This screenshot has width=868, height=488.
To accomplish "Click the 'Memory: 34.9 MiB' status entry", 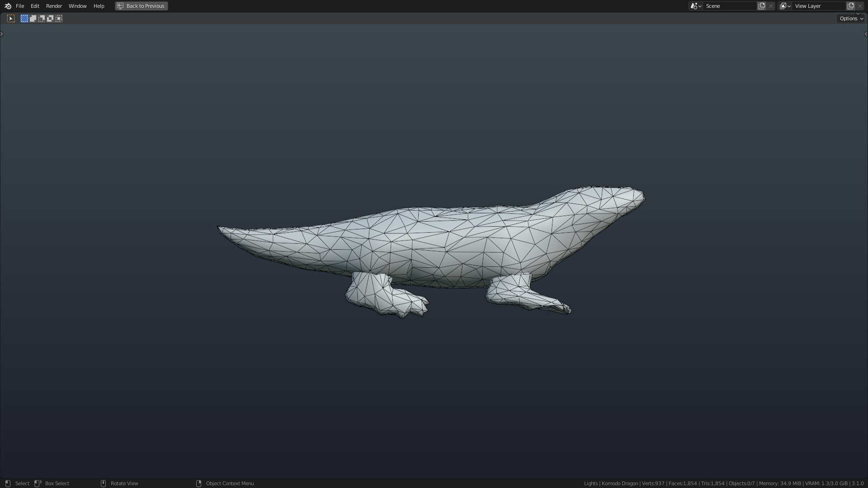I will click(780, 483).
